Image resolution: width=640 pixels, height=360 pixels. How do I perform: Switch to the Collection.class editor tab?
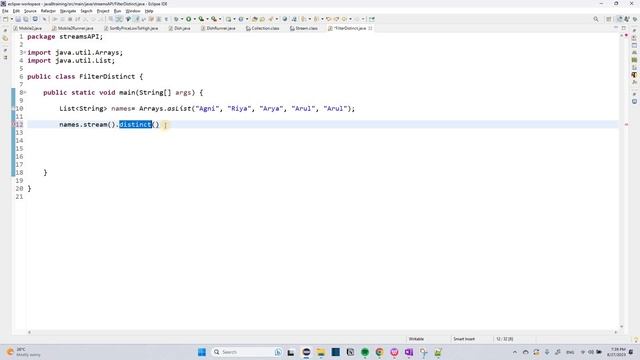262,28
